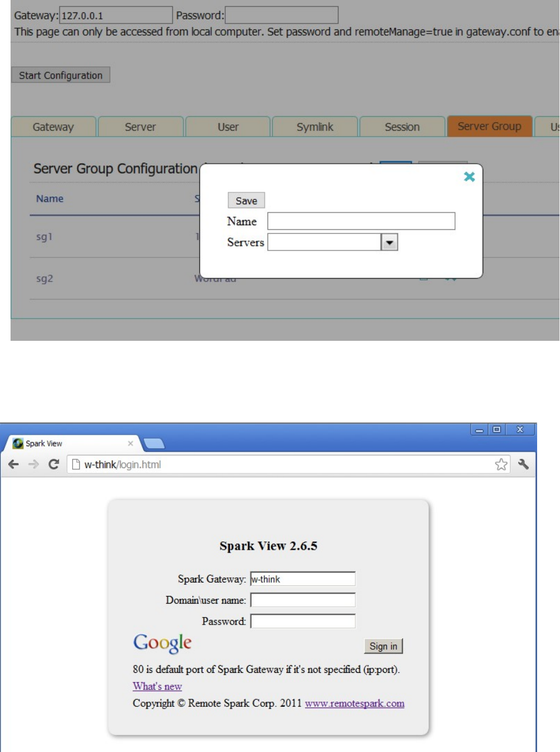Select the sg1 row name

45,237
